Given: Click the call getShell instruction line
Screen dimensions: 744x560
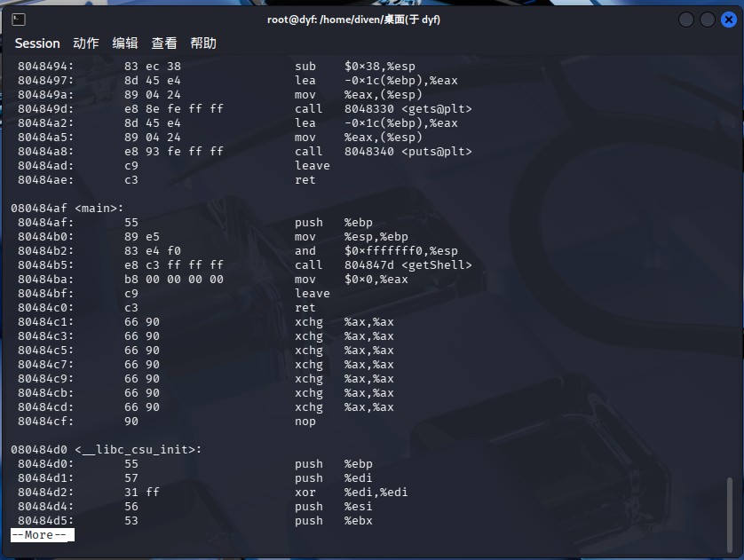Looking at the screenshot, I should (245, 265).
